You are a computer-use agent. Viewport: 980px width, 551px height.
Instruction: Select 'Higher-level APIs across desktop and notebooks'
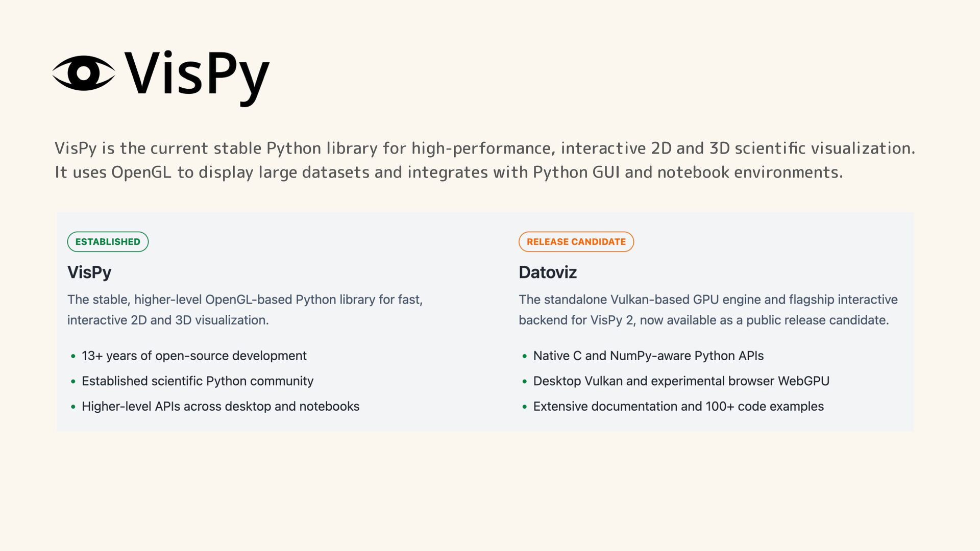click(x=220, y=407)
